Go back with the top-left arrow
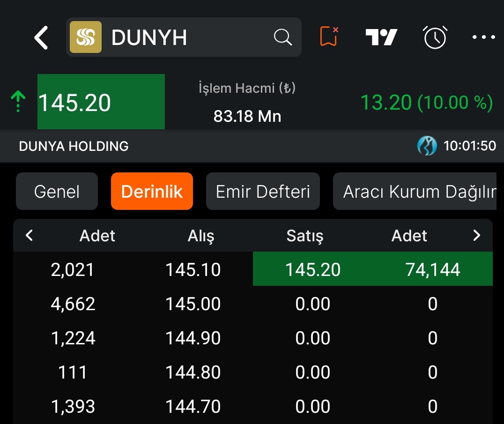Image resolution: width=504 pixels, height=424 pixels. [41, 37]
